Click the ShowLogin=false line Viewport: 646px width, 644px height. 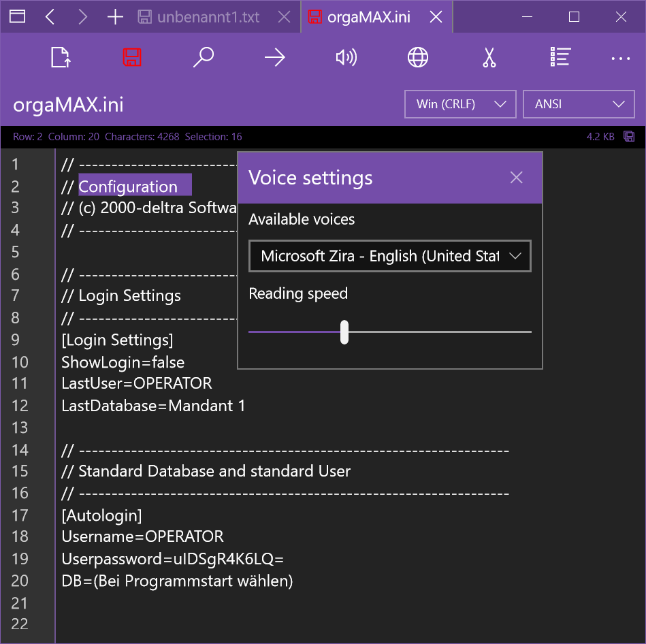(x=123, y=362)
